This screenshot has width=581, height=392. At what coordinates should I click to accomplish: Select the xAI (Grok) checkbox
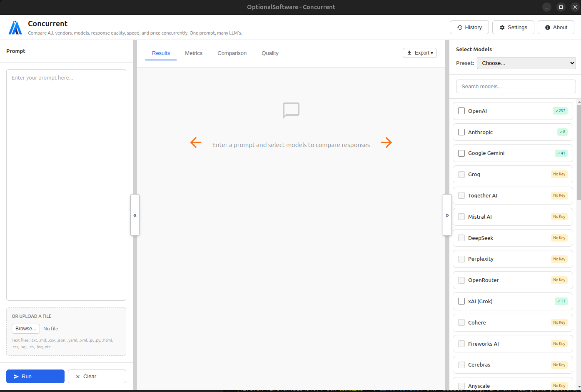[x=461, y=301]
